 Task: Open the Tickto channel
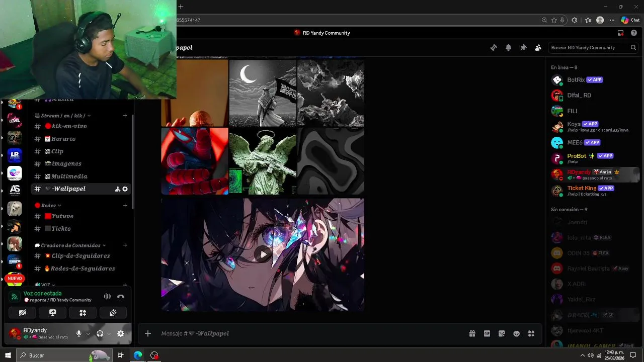[x=81, y=229]
